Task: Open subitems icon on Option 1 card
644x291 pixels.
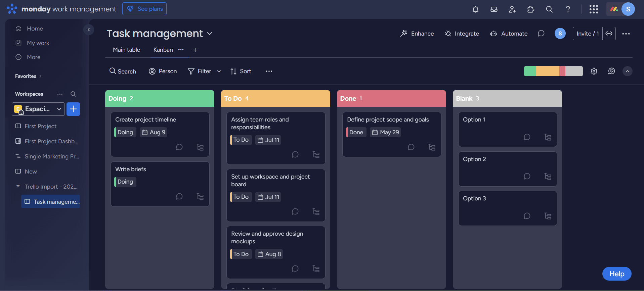Action: (548, 137)
